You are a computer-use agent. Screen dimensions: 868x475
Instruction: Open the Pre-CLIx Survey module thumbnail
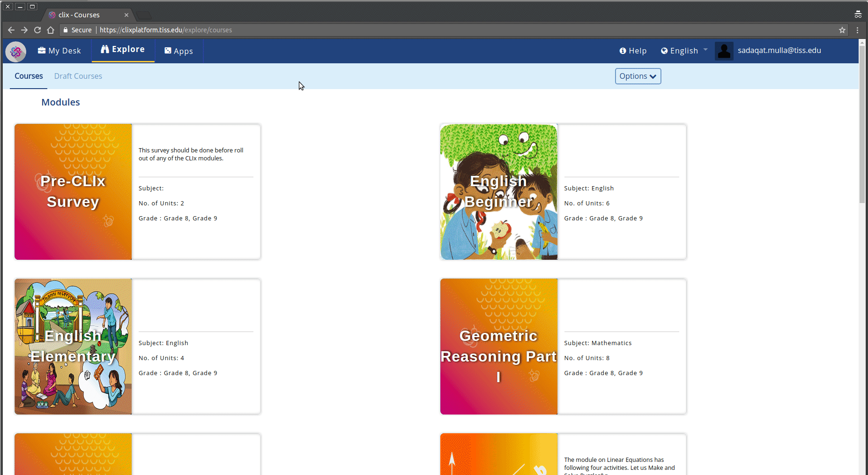(73, 192)
